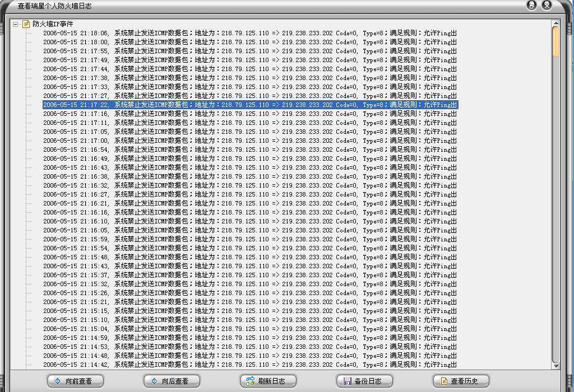
Task: Select log entry 2006-05-15 21:15:48
Action: coord(251,257)
